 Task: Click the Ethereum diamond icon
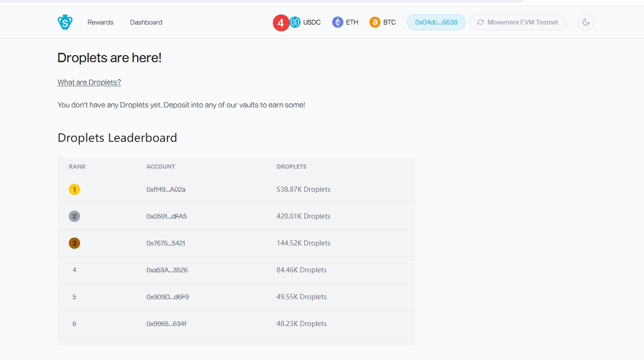pyautogui.click(x=337, y=22)
